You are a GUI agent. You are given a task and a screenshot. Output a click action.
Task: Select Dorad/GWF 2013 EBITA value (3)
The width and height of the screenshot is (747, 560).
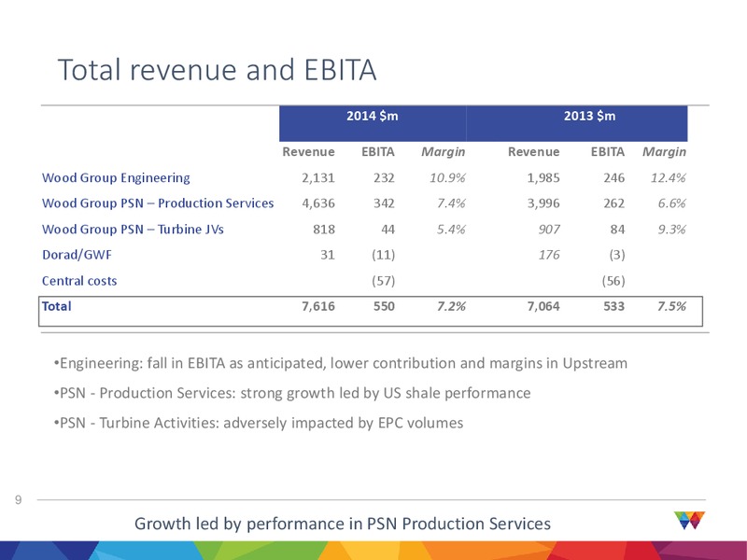(x=617, y=255)
